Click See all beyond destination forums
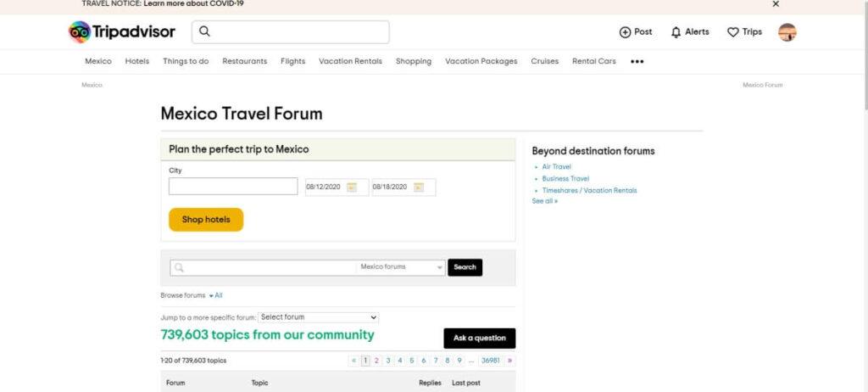Screen dimensions: 868x392 point(545,201)
